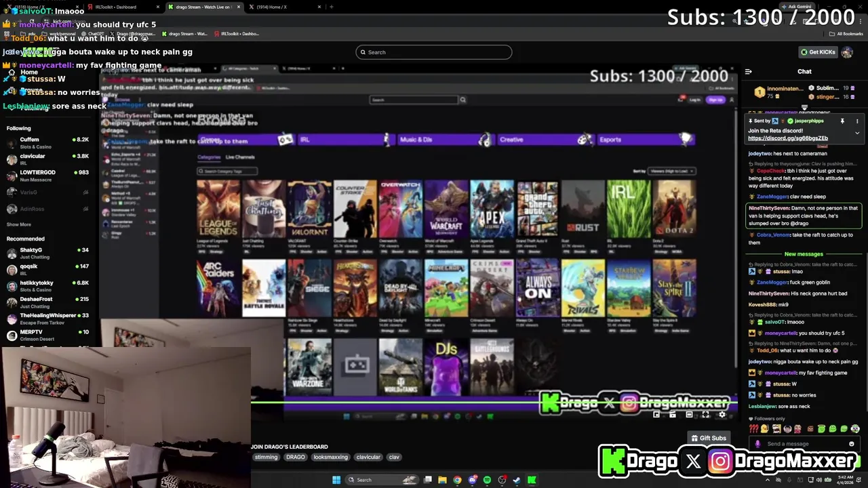Pick the yellow duck emote

pyautogui.click(x=765, y=428)
